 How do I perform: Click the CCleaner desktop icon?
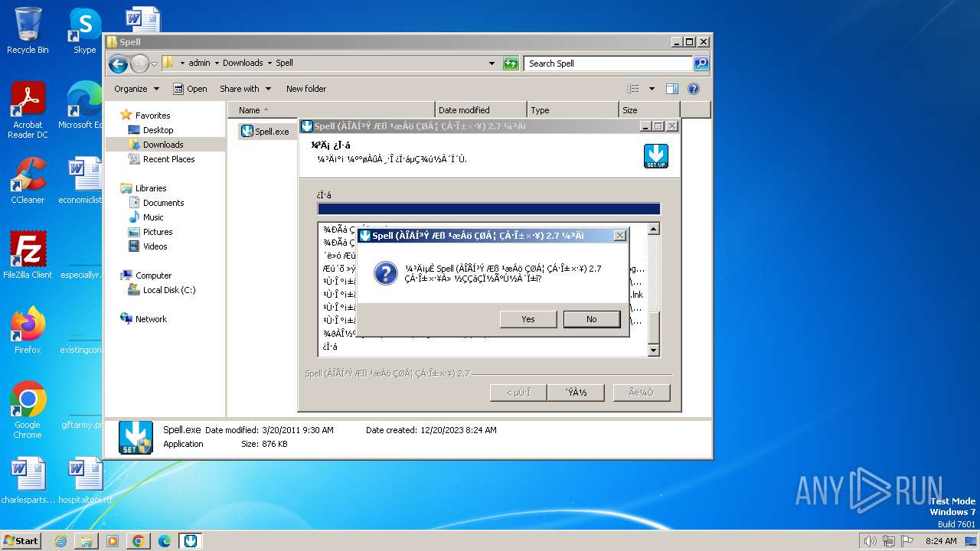[28, 181]
